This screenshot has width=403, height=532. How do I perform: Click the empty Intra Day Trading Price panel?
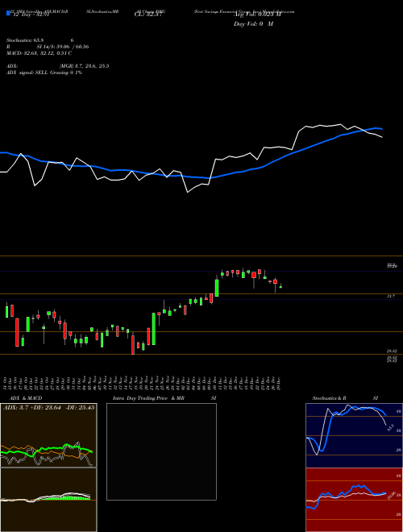click(161, 451)
